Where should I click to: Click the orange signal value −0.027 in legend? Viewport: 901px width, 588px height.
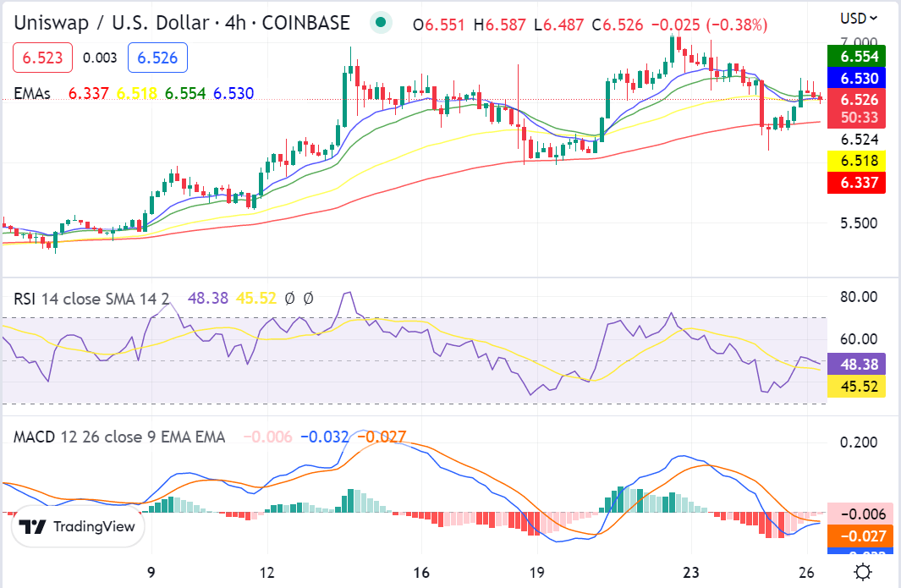(x=381, y=437)
